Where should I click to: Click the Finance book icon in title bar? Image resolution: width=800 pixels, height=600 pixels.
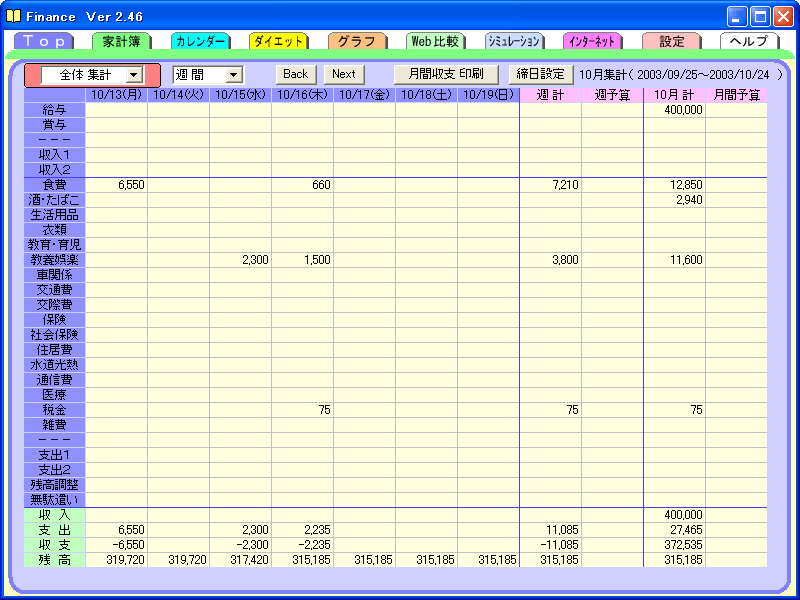[x=14, y=16]
